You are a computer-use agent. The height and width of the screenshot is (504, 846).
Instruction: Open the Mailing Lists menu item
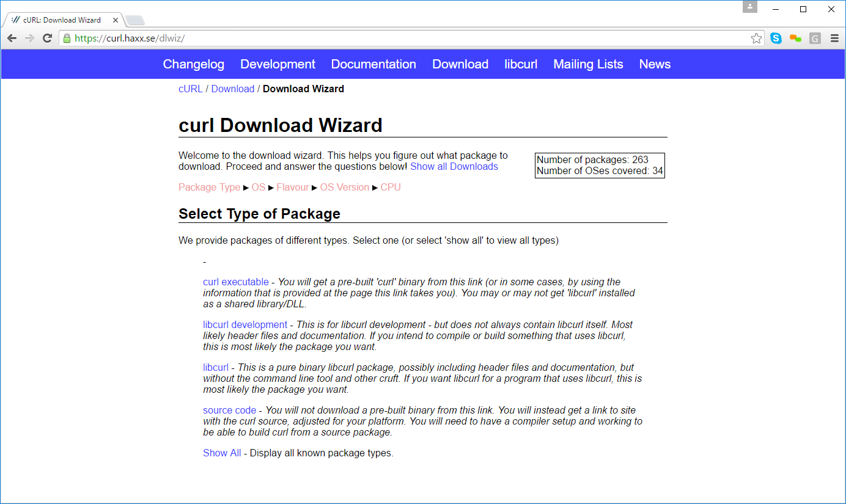click(587, 64)
